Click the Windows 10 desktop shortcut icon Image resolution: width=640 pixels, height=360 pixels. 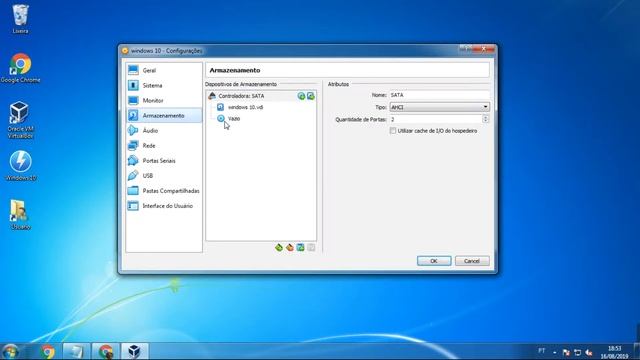coord(20,166)
